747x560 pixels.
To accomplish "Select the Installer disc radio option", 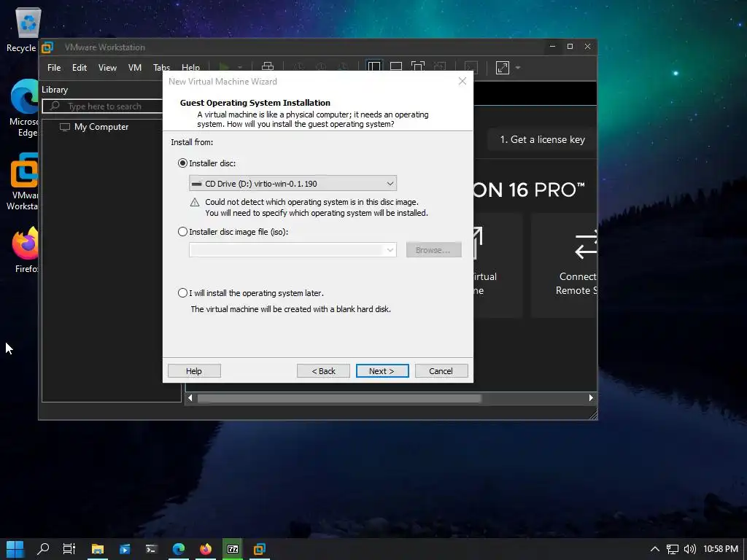I will point(182,163).
